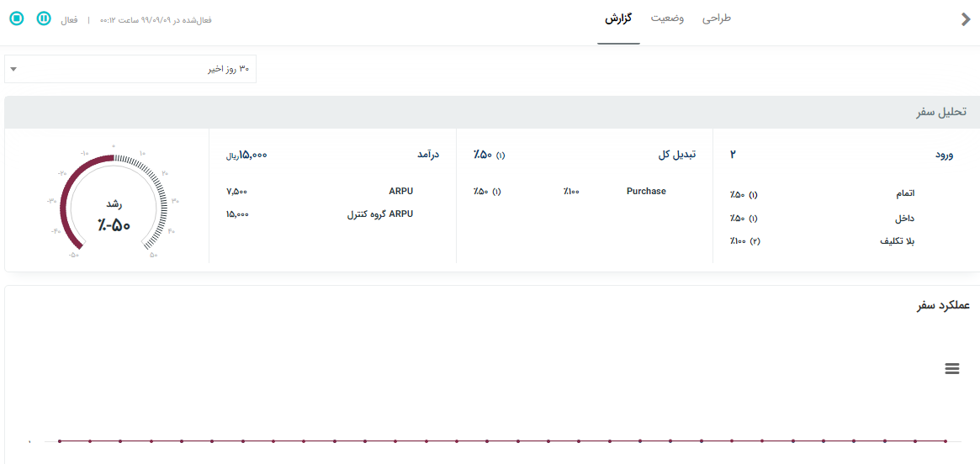Stop the active journey
Image resolution: width=980 pixels, height=464 pixels.
[x=17, y=18]
